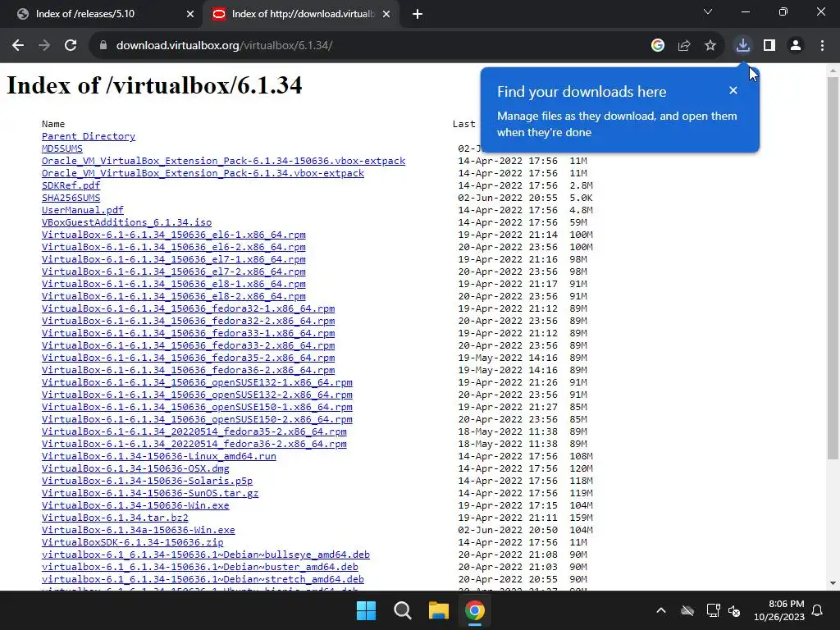The height and width of the screenshot is (630, 840).
Task: Click the forward navigation arrow
Action: [x=44, y=46]
